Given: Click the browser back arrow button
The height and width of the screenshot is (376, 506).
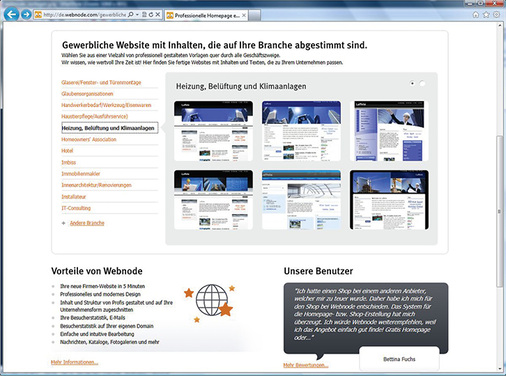Looking at the screenshot, I should click(x=12, y=14).
